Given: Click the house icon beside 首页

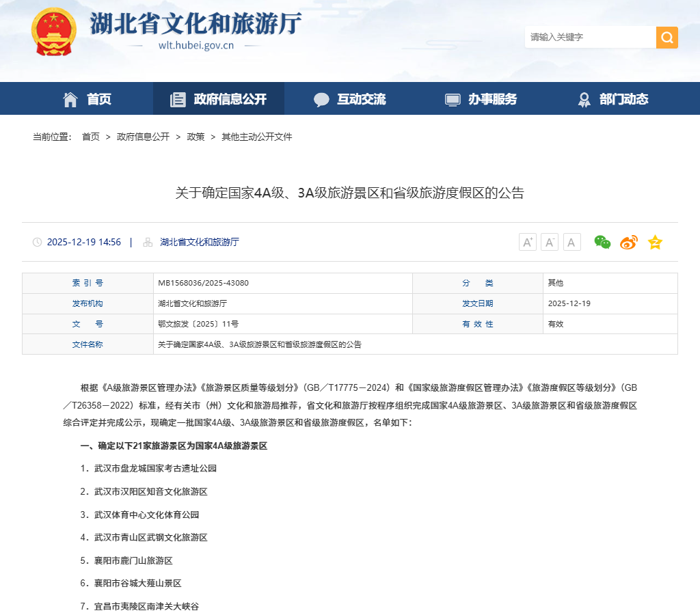Looking at the screenshot, I should (x=70, y=99).
